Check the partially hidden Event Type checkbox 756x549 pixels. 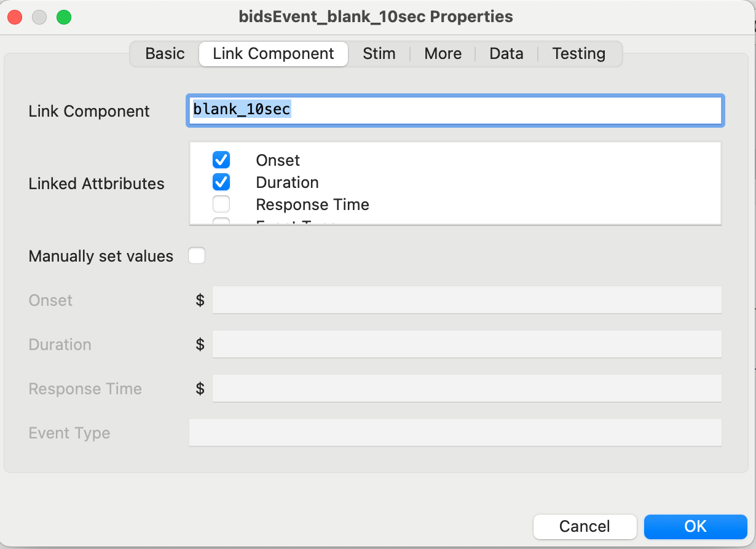tap(221, 221)
